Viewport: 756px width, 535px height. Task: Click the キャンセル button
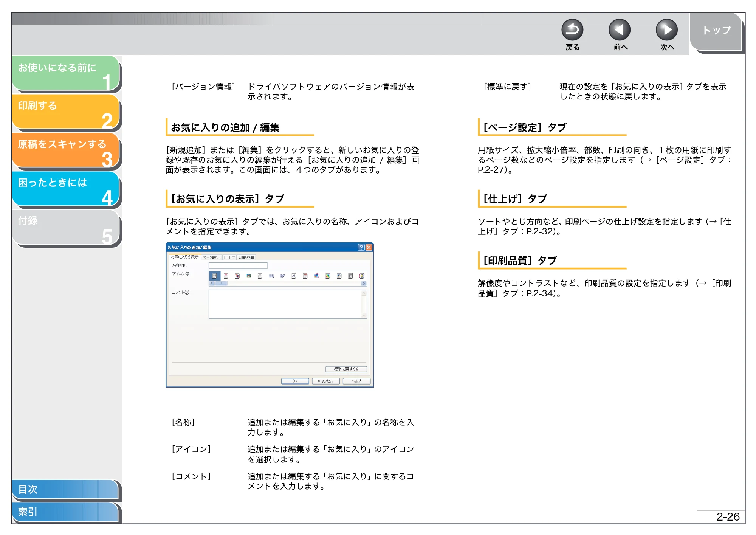(325, 381)
